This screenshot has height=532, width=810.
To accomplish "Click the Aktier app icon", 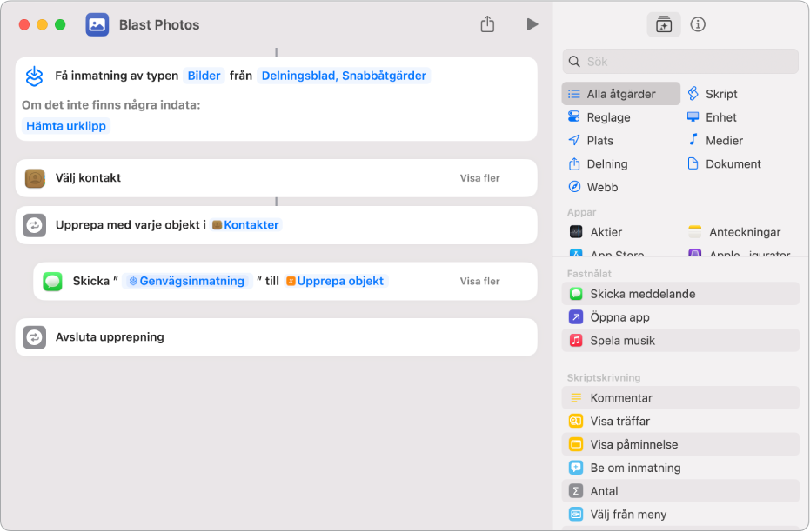I will 575,232.
